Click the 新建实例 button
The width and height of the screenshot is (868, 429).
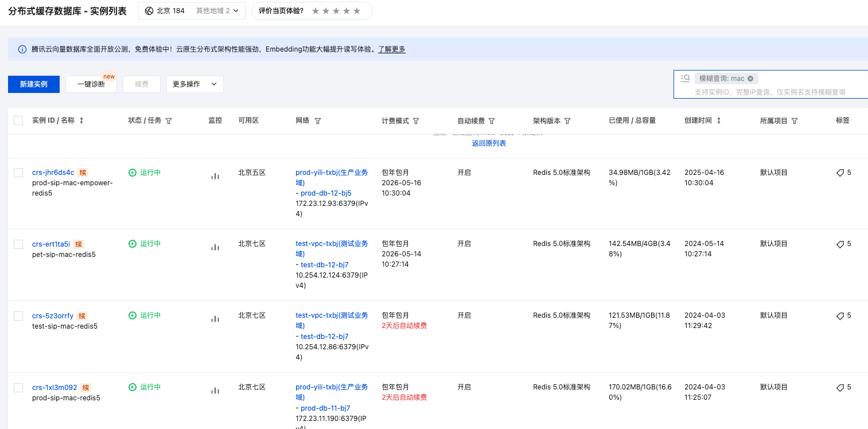pos(34,84)
